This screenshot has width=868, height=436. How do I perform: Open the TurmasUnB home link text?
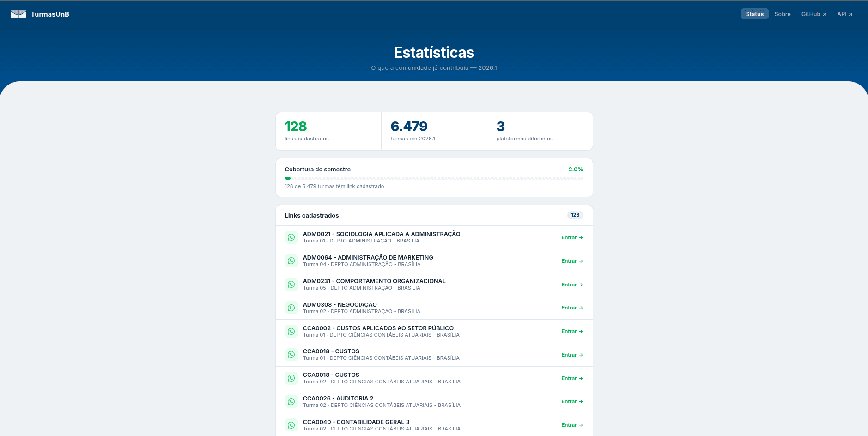[50, 14]
